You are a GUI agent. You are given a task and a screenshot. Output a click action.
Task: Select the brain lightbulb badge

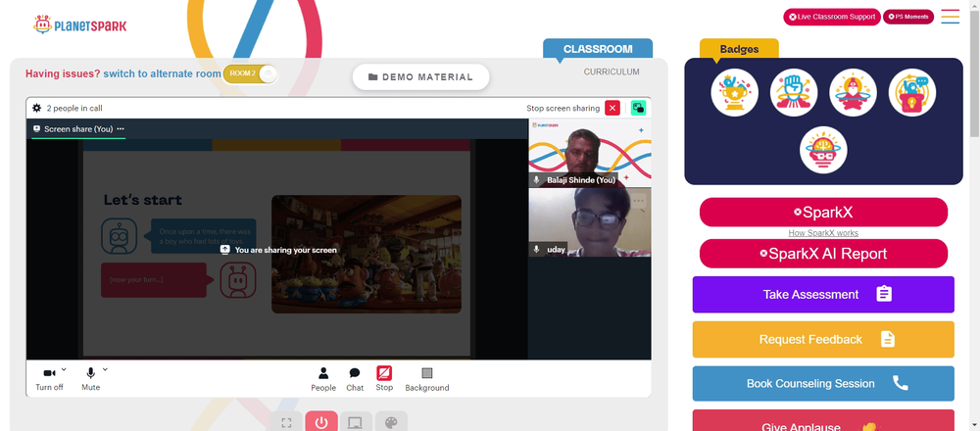pos(823,150)
